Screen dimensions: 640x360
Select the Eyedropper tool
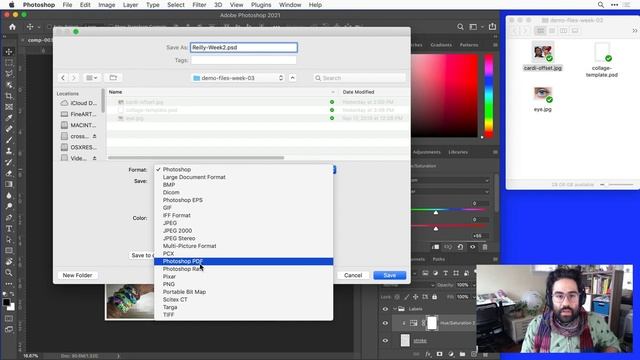(x=9, y=118)
